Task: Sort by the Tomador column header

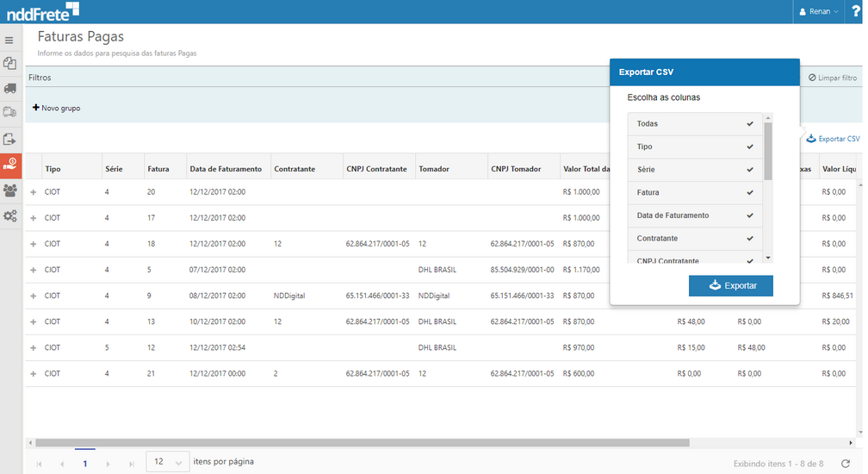Action: pos(434,169)
